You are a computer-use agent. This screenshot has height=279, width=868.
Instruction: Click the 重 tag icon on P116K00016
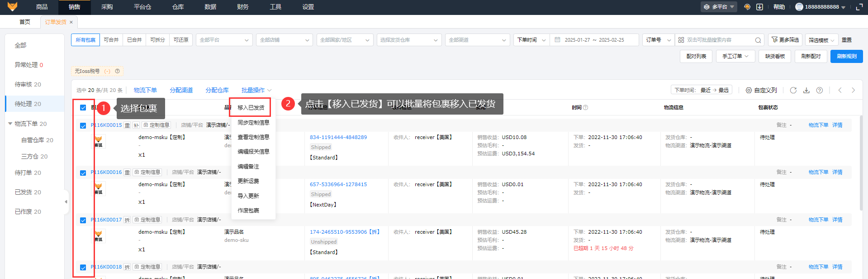(127, 172)
